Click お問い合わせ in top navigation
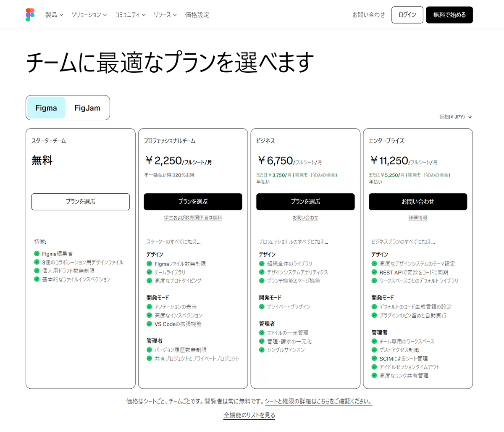This screenshot has height=432, width=504. [368, 15]
